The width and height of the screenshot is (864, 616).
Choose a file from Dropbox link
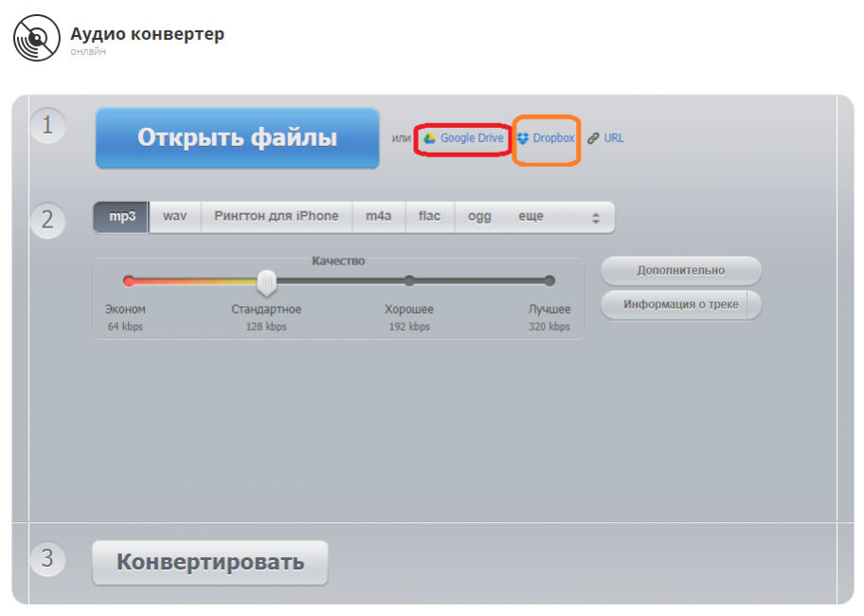coord(553,138)
